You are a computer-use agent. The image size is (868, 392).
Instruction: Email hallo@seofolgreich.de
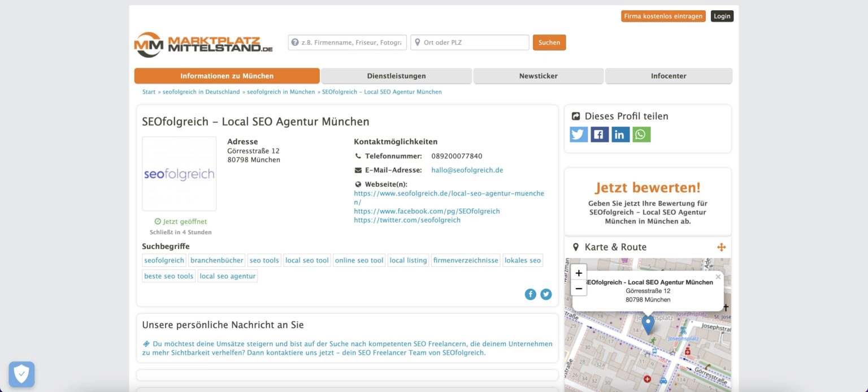[x=467, y=170]
